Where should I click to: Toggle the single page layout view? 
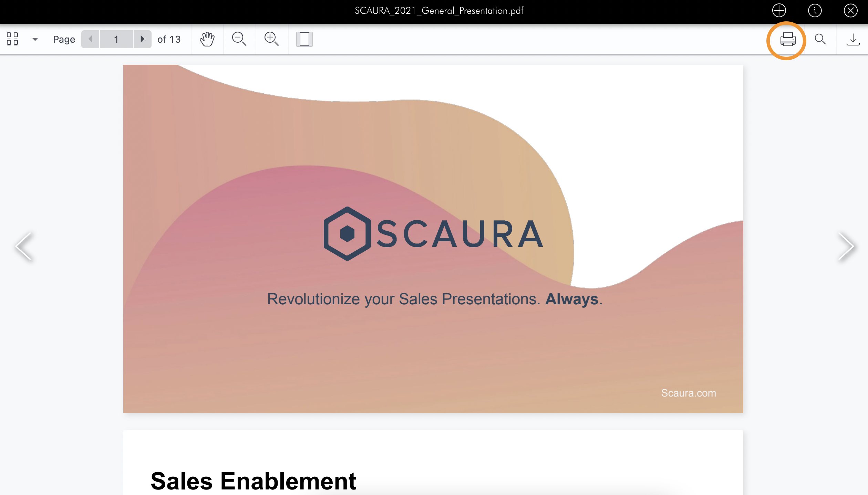pos(304,39)
